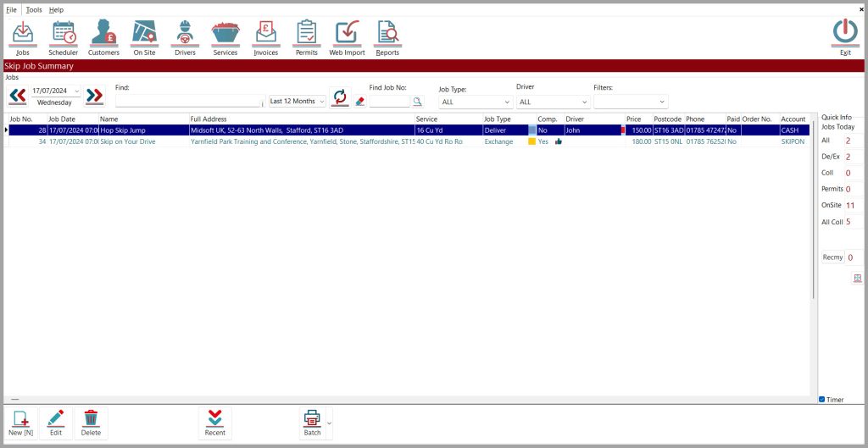The width and height of the screenshot is (868, 448).
Task: Click the yellow status swatch in job 34 row
Action: pyautogui.click(x=532, y=141)
